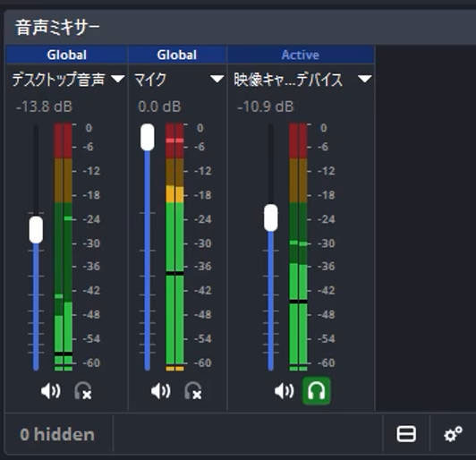This screenshot has height=460, width=476.
Task: Open advanced audio properties gears icon
Action: coord(453,434)
